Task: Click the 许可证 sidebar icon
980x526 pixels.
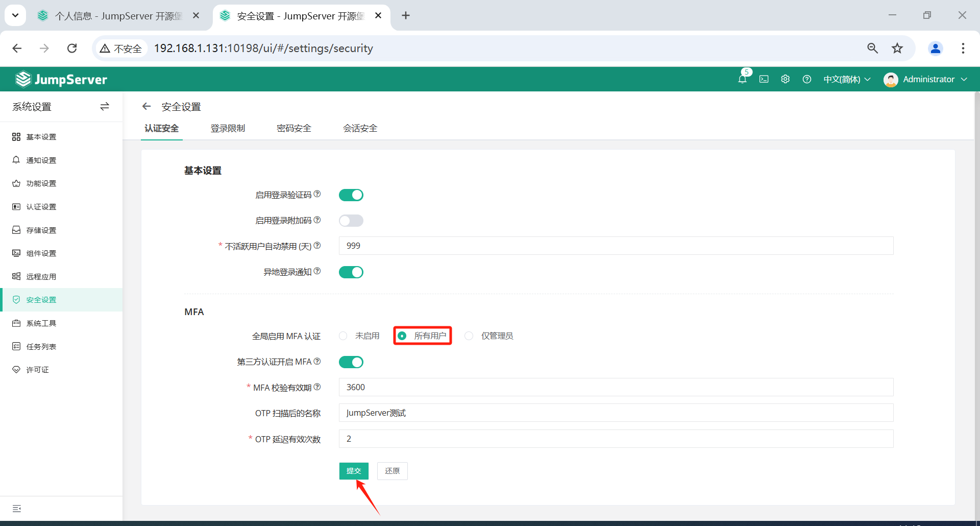Action: [16, 370]
